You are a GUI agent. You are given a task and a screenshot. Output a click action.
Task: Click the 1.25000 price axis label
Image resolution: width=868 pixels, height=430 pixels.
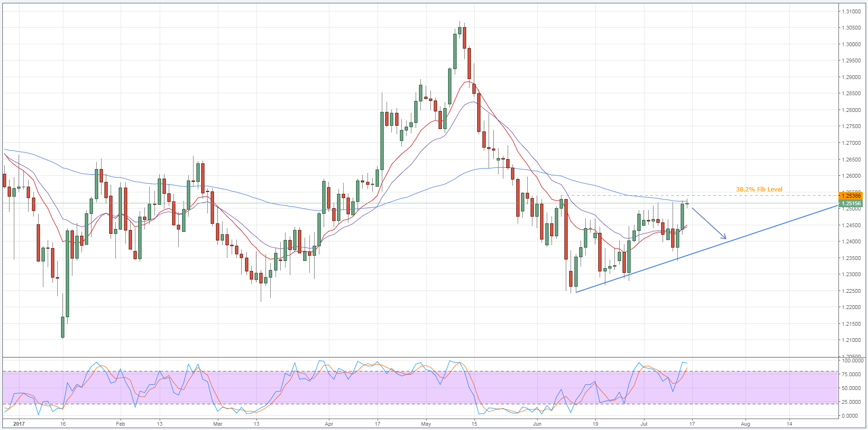tap(851, 209)
